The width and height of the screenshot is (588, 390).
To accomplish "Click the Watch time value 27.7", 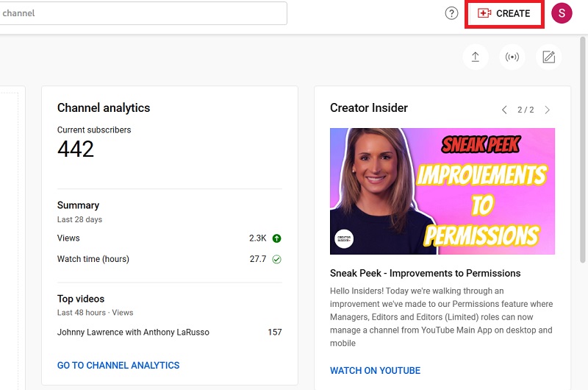I will (258, 259).
